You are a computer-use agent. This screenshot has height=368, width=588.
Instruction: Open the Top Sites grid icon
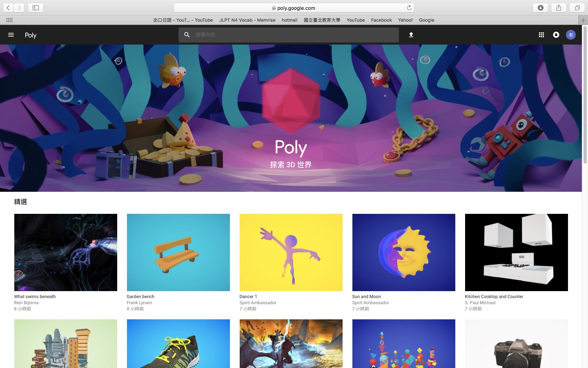click(9, 20)
